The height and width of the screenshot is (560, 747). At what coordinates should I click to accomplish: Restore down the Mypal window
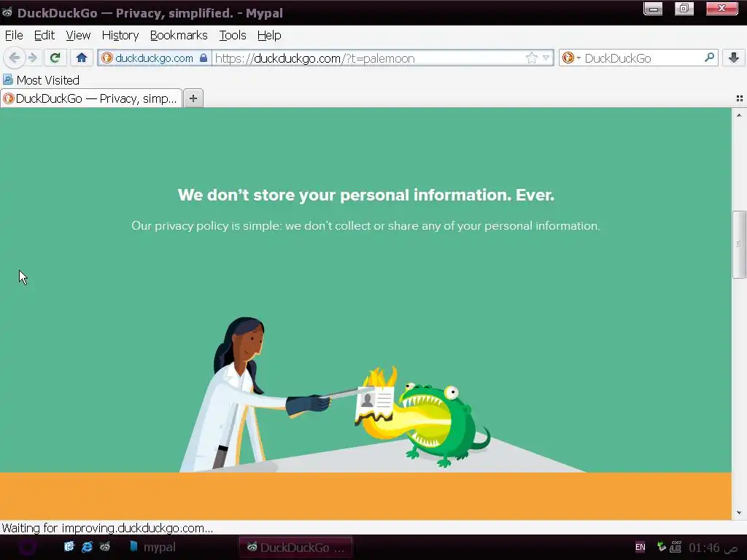[684, 9]
